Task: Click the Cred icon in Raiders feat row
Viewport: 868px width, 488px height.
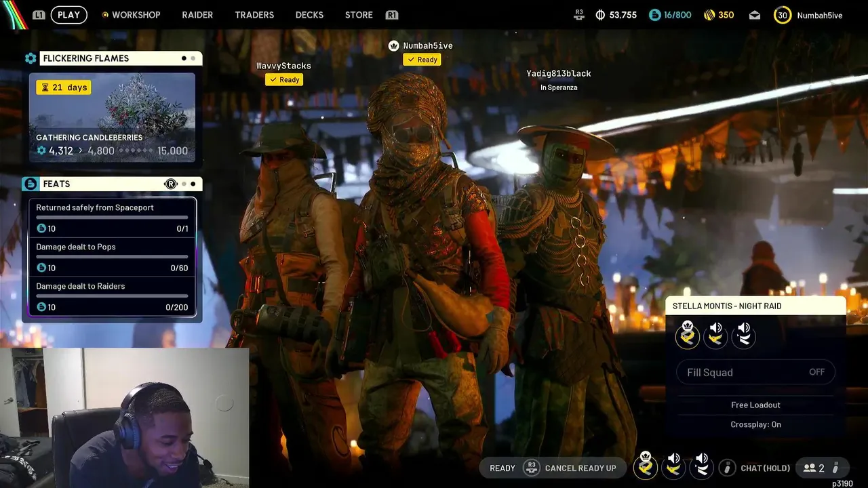Action: click(41, 307)
